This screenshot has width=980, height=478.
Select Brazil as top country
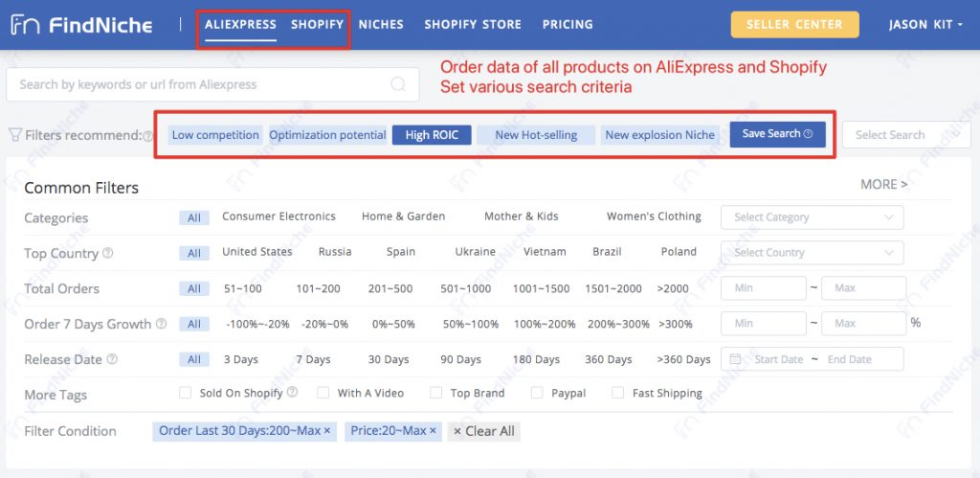pyautogui.click(x=607, y=252)
